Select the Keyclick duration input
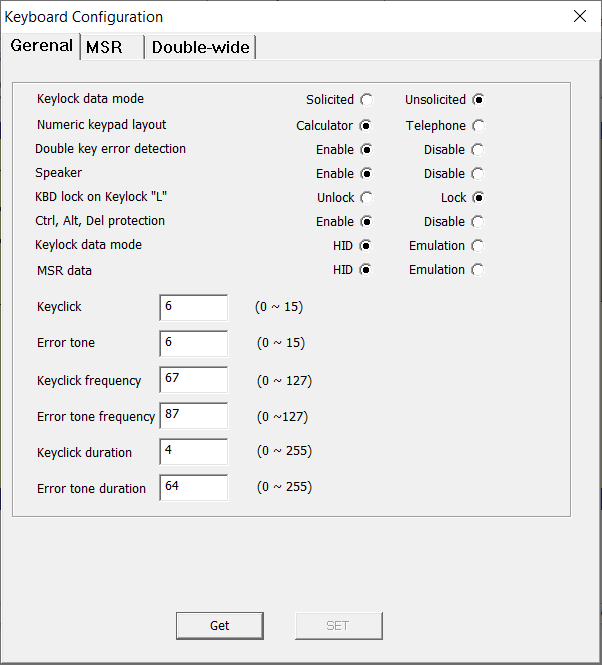 tap(193, 452)
